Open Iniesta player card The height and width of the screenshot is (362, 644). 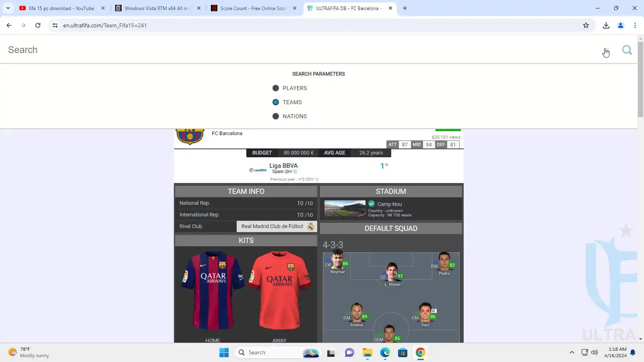(357, 315)
